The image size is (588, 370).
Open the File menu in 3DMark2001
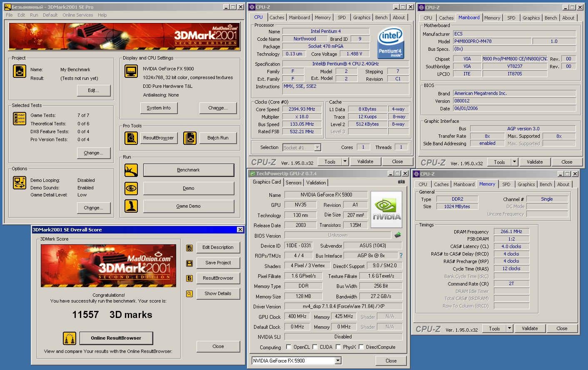[x=9, y=15]
